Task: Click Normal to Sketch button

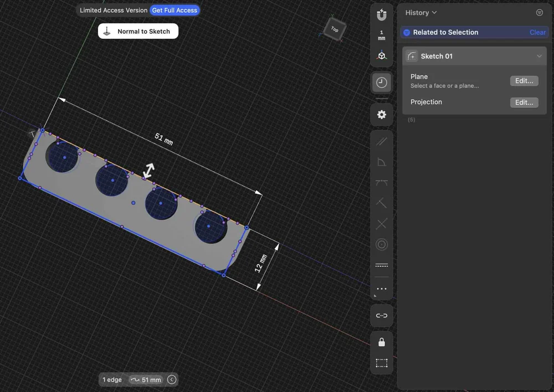Action: pyautogui.click(x=138, y=32)
